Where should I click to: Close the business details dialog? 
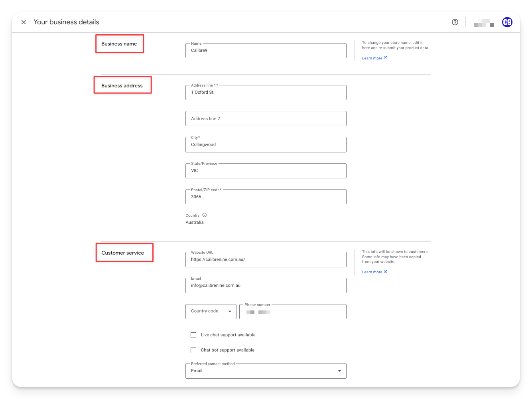24,22
